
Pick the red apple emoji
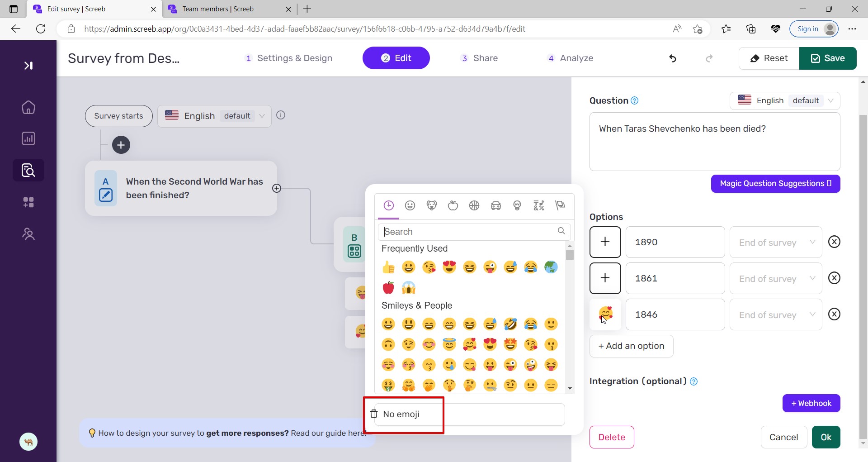[388, 288]
